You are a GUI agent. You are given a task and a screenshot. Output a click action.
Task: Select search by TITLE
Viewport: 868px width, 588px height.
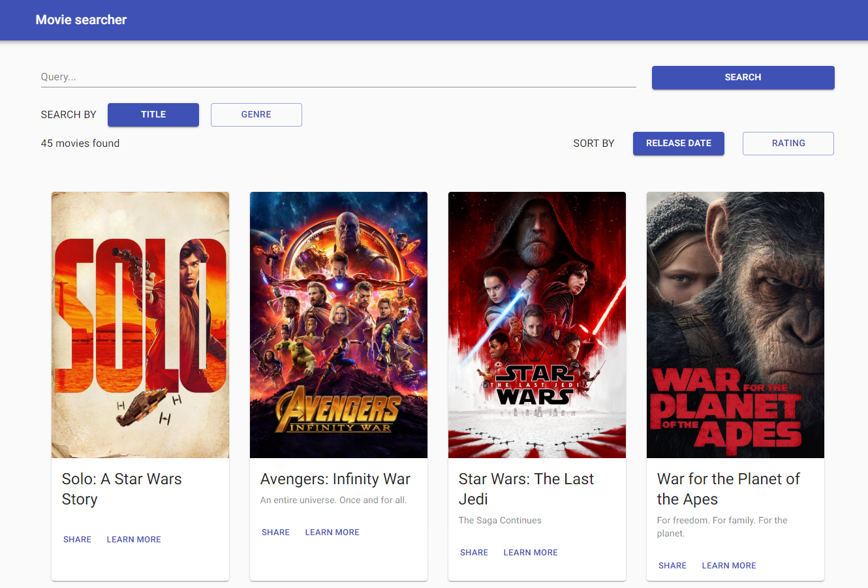(x=153, y=114)
